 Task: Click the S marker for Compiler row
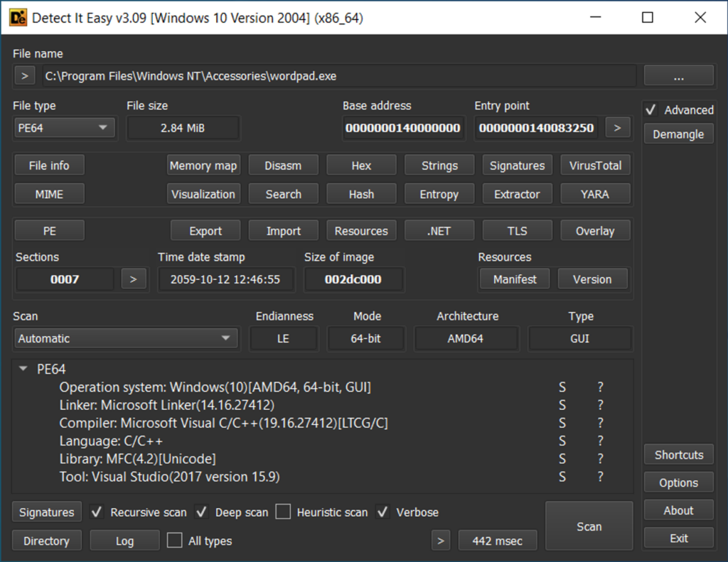pos(562,423)
